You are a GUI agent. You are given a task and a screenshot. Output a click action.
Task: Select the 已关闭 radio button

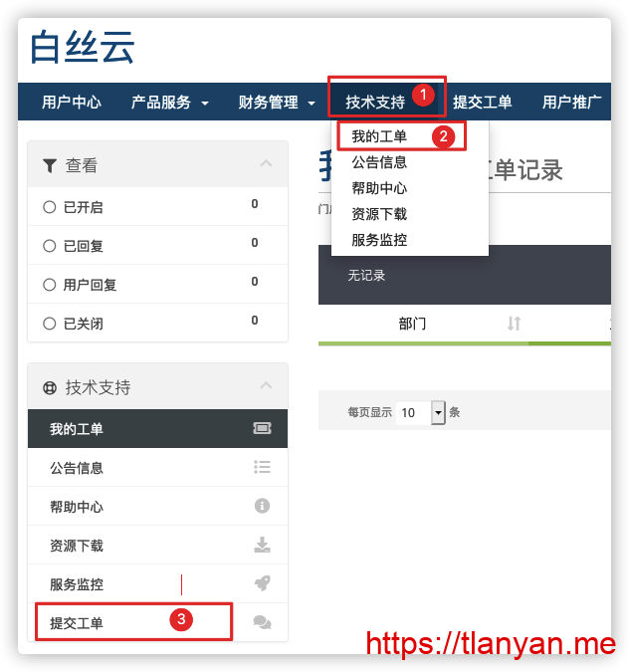[x=50, y=324]
